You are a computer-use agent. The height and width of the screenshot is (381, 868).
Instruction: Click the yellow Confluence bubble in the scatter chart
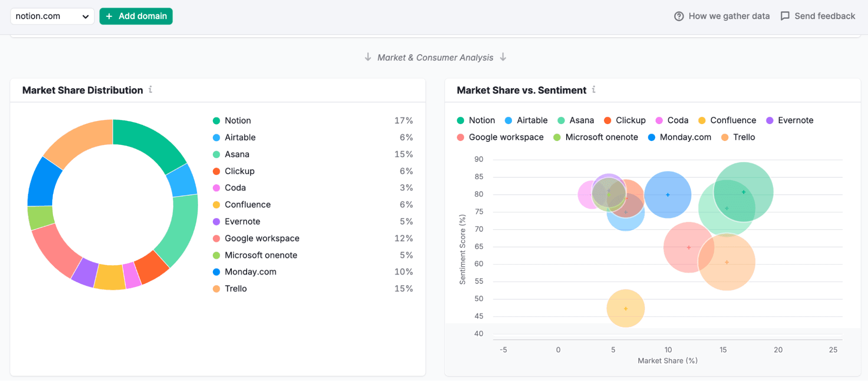[x=625, y=309]
